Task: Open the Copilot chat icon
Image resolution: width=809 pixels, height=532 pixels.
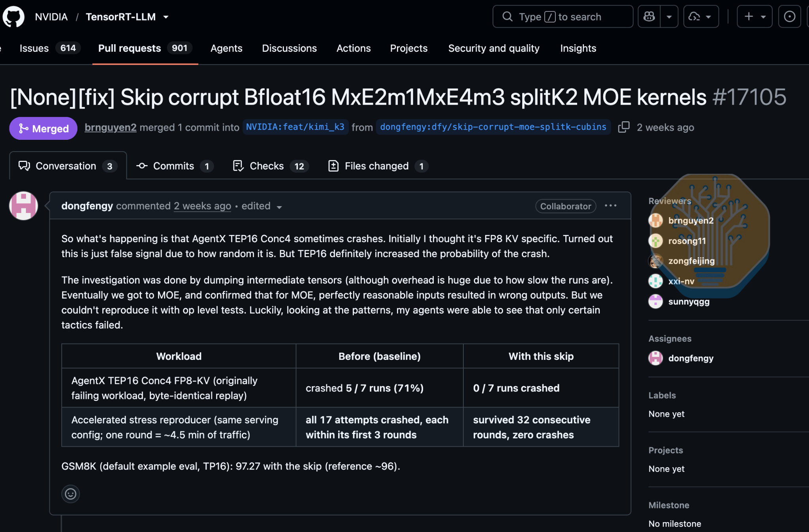Action: click(x=649, y=17)
